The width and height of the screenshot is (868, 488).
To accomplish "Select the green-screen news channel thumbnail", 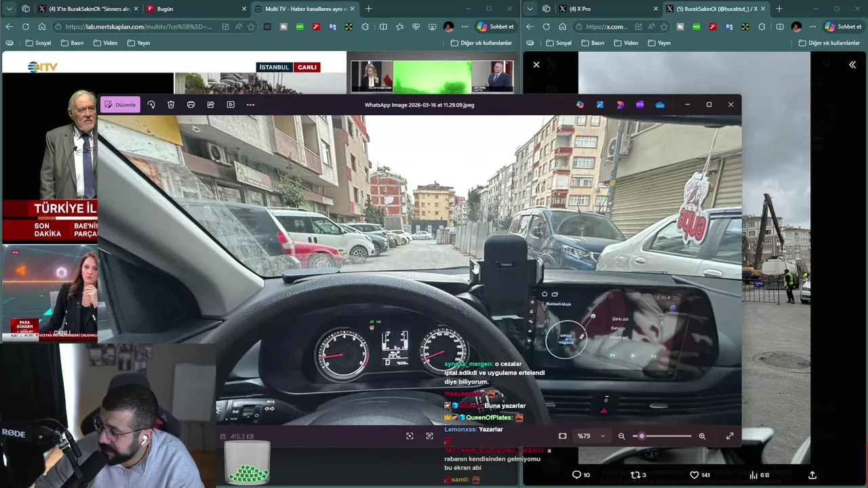I will (433, 77).
